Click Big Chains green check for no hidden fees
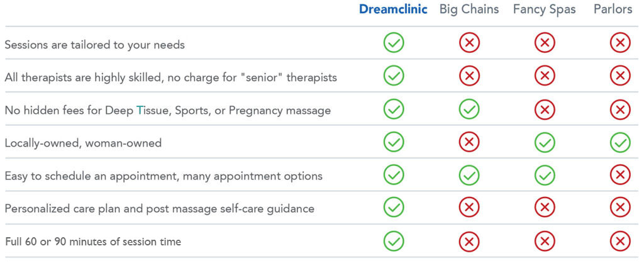 pos(469,109)
